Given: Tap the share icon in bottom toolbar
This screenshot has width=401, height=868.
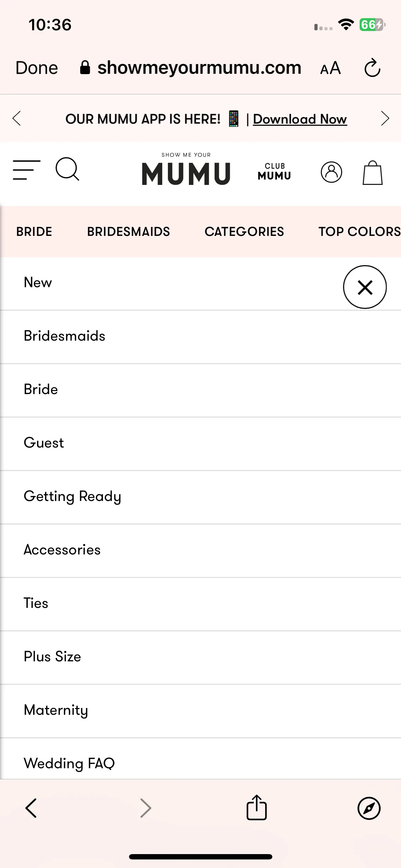Looking at the screenshot, I should point(257,807).
